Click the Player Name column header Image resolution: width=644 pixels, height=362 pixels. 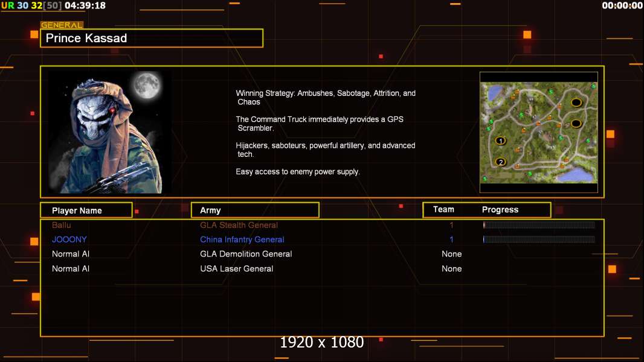[86, 211]
